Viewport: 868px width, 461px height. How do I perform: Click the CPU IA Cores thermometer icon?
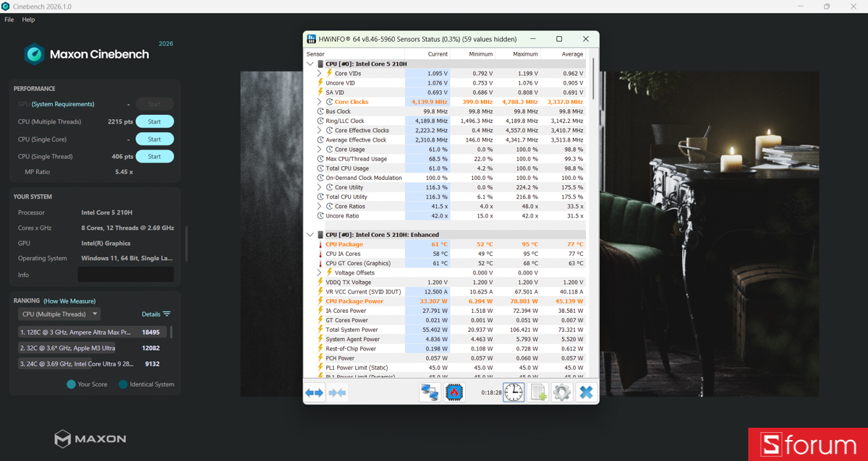click(320, 254)
